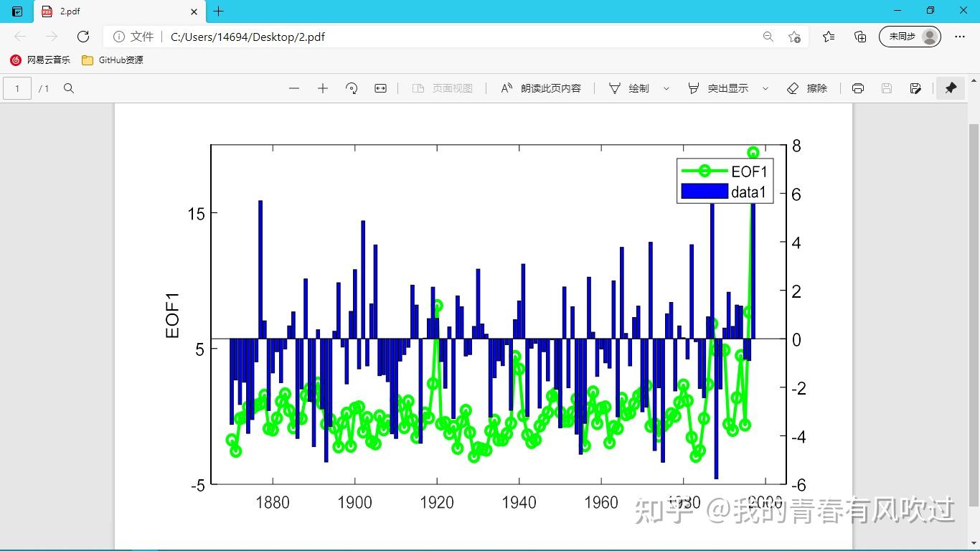The width and height of the screenshot is (980, 551).
Task: Open the GitHub资源 bookmarks folder
Action: 113,60
